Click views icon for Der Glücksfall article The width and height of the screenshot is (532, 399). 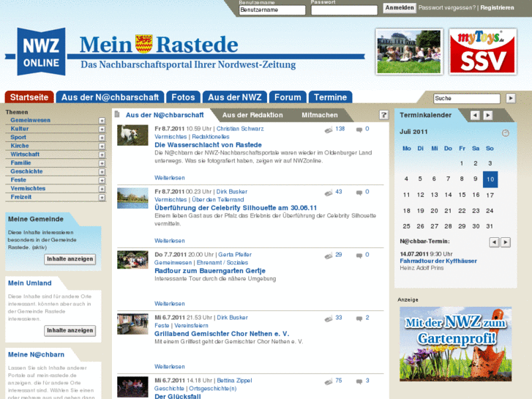coord(329,381)
